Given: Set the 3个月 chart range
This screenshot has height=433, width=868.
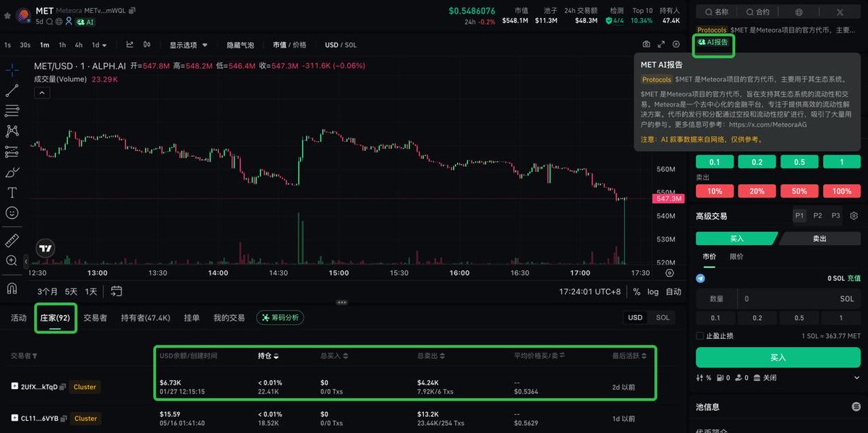Looking at the screenshot, I should coord(48,292).
